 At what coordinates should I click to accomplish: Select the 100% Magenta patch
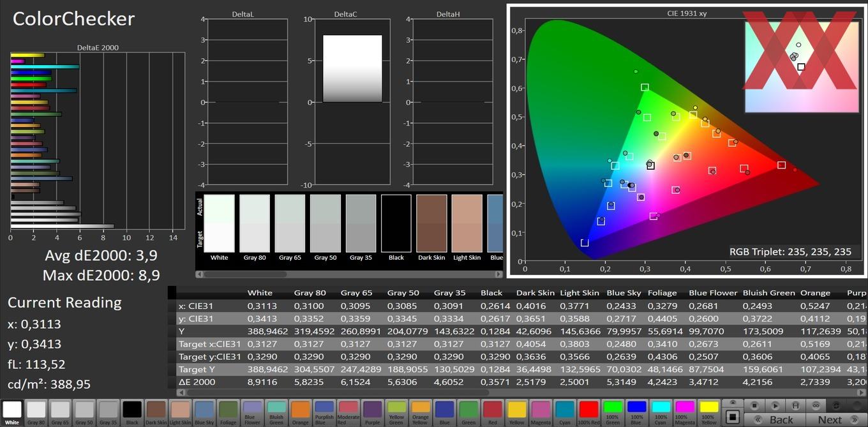point(685,412)
